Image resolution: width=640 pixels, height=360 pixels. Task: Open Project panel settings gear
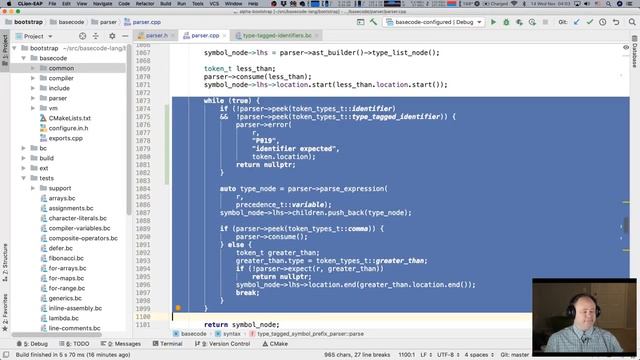(x=112, y=36)
